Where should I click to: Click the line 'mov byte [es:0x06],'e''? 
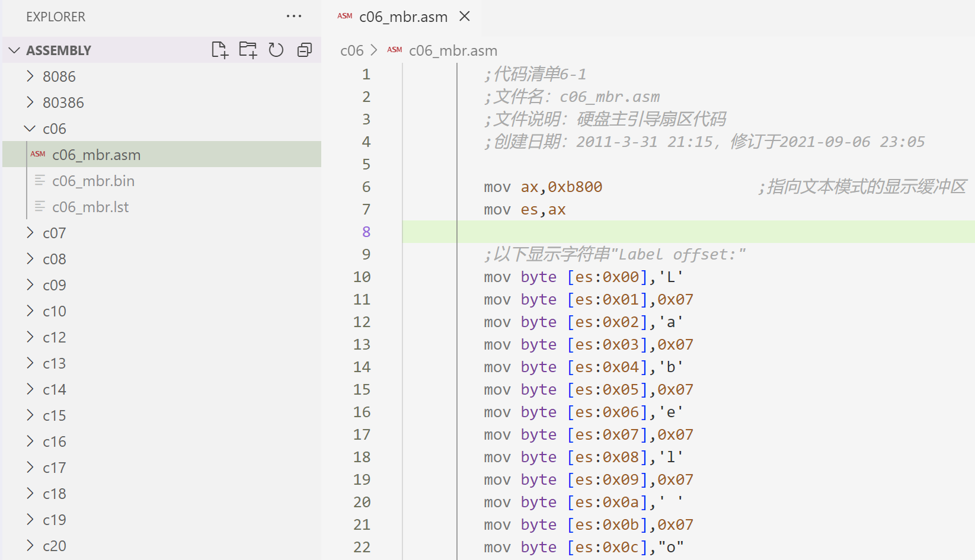[x=584, y=412]
